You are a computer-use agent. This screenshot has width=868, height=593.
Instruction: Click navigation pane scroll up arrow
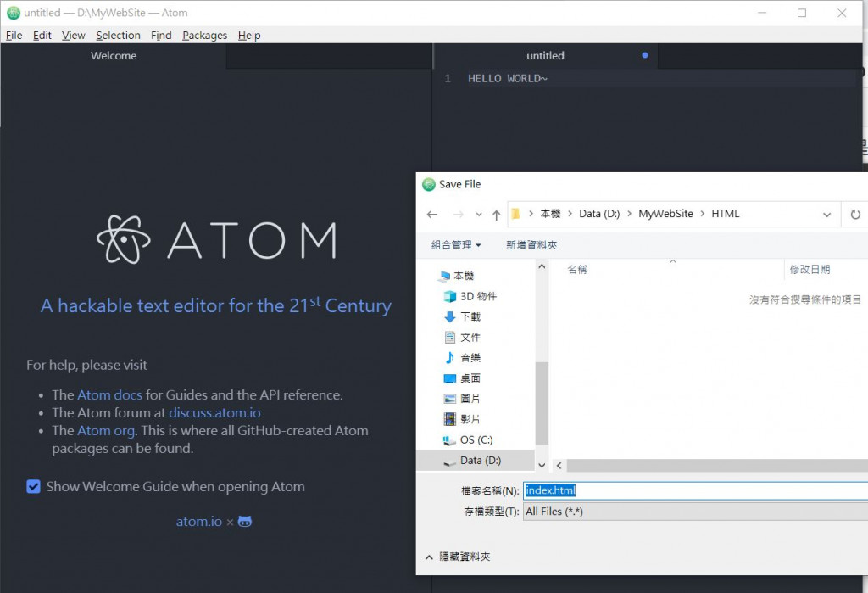click(x=542, y=266)
